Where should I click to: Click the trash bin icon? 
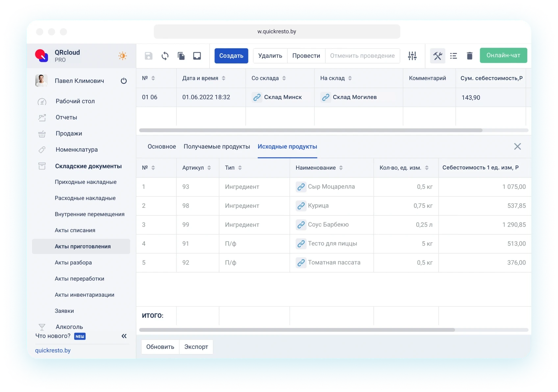pos(469,56)
